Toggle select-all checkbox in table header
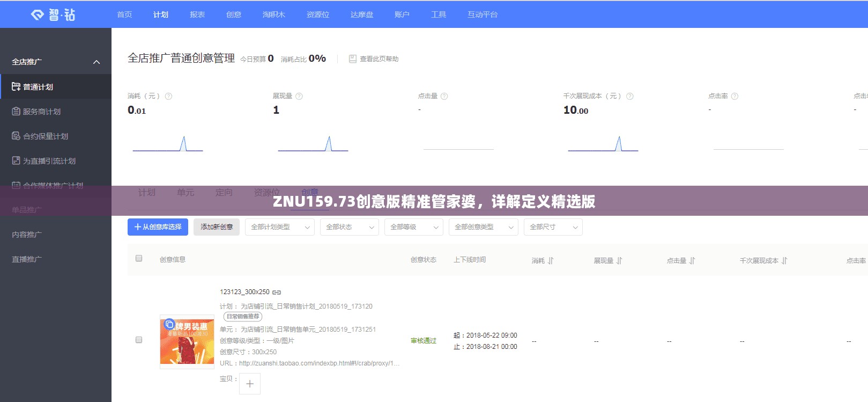This screenshot has width=868, height=402. [139, 258]
